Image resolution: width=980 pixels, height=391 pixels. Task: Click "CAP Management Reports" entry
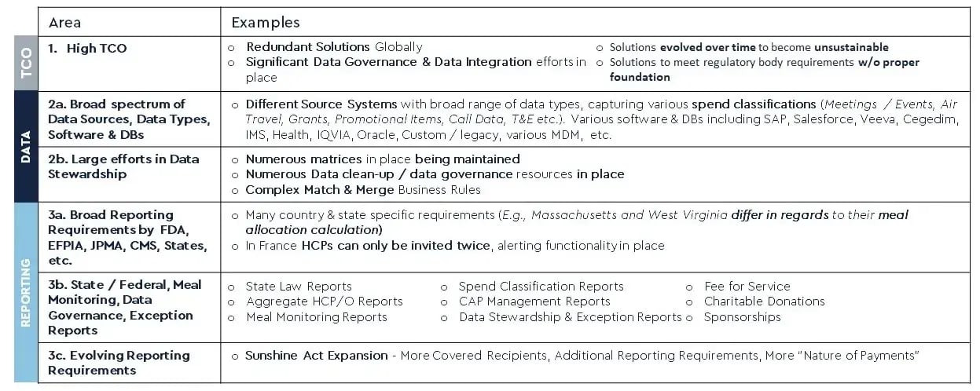(534, 301)
